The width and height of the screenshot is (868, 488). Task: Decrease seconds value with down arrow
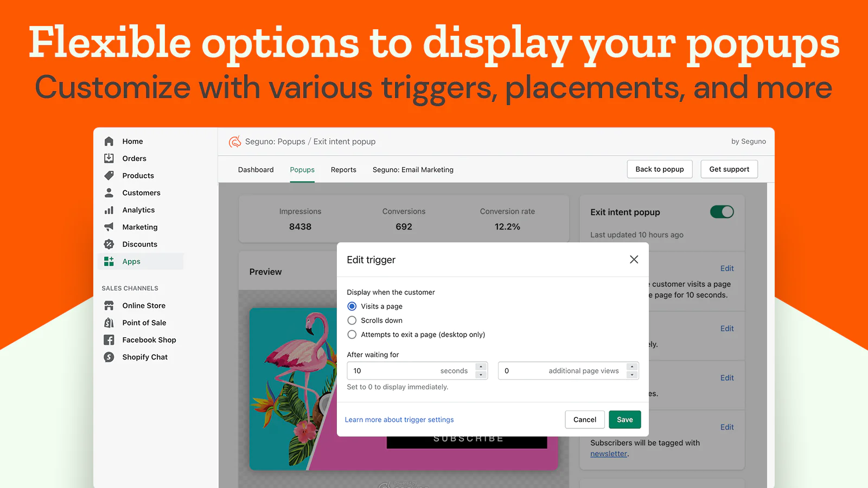[481, 375]
